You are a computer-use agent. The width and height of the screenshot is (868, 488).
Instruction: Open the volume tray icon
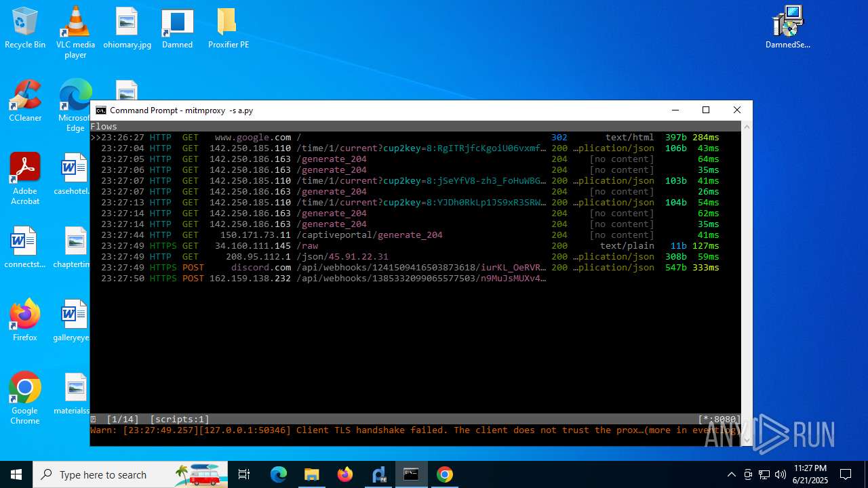point(781,474)
